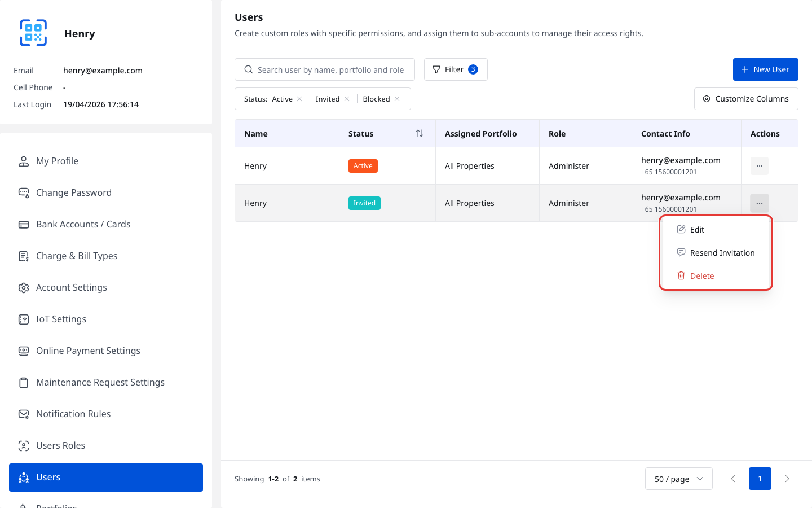Click the search magnifier icon

tap(248, 69)
